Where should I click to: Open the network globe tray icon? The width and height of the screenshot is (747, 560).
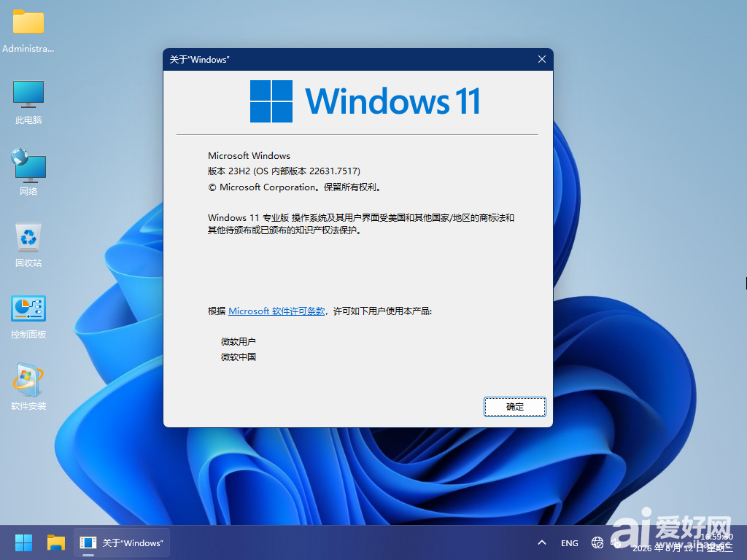click(597, 542)
